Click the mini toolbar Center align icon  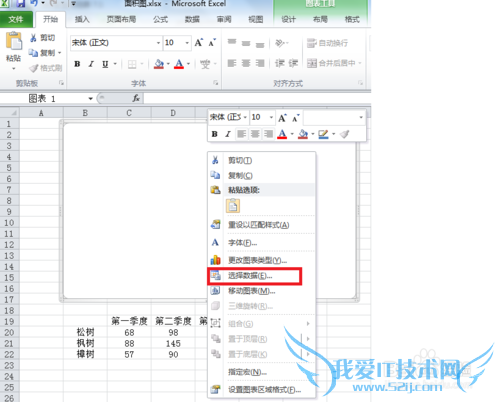pyautogui.click(x=255, y=134)
